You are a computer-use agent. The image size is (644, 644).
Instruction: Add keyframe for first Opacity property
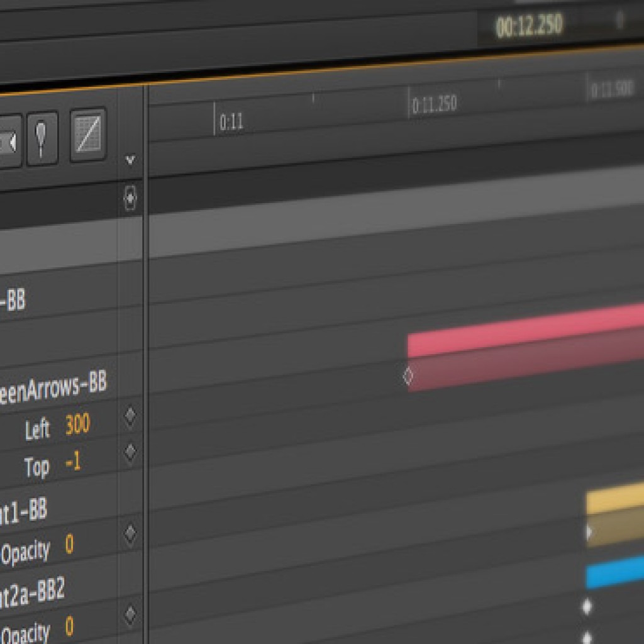[x=130, y=533]
